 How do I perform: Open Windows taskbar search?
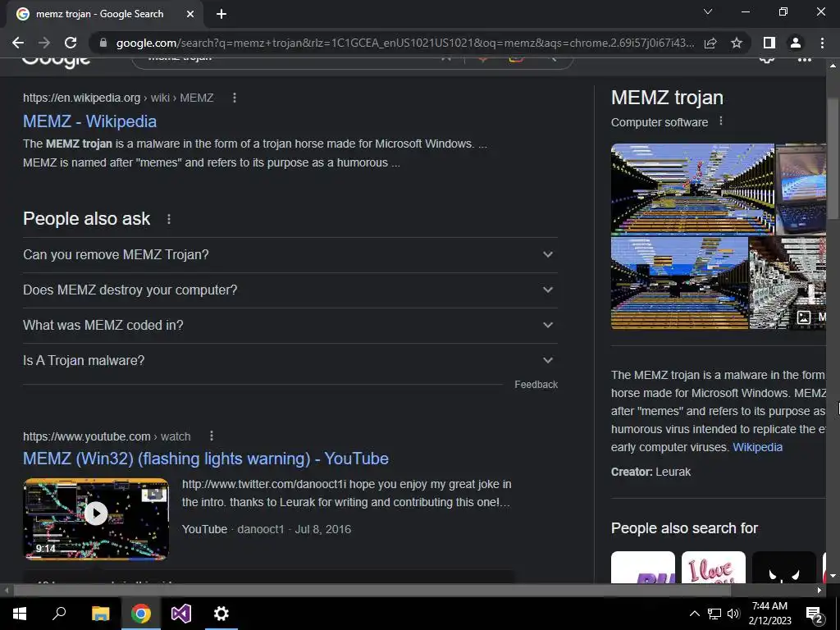59,614
